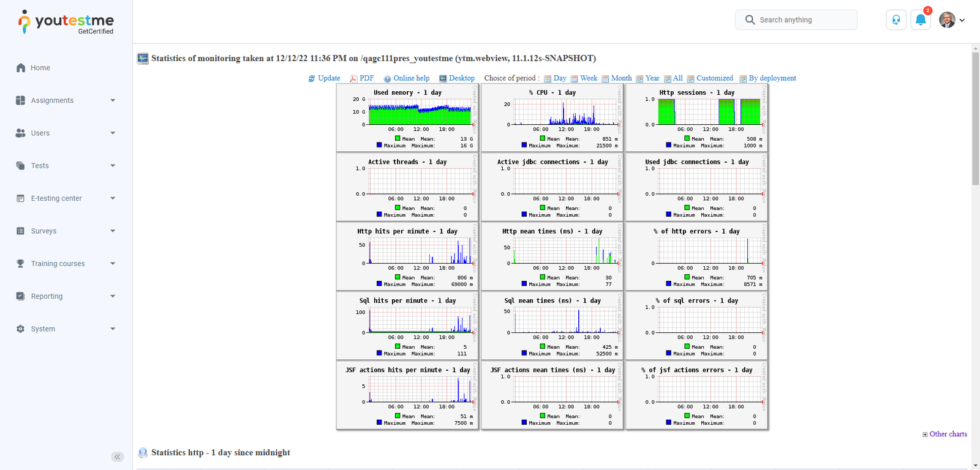980x470 pixels.
Task: Select By deployment link
Action: [x=772, y=78]
